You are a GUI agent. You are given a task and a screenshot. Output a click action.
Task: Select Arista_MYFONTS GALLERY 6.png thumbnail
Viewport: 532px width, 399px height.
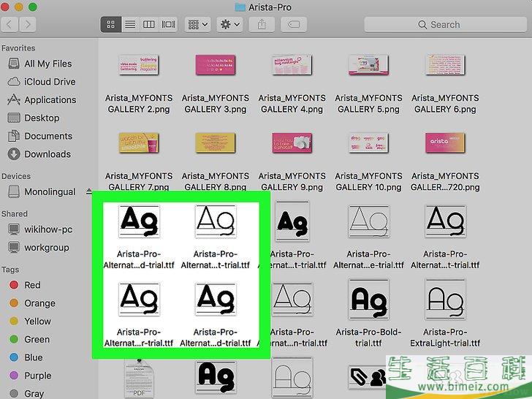(x=445, y=65)
